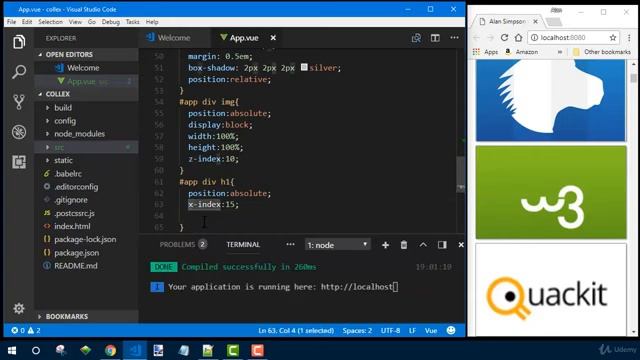Change encoding via UTF-8 status entry
The image size is (640, 360).
pos(390,330)
